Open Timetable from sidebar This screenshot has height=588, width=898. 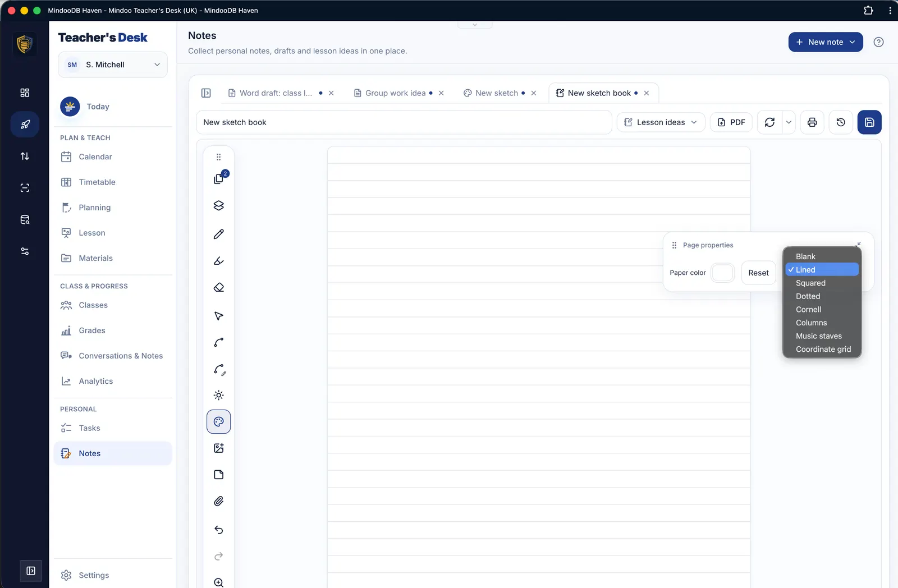[113, 182]
